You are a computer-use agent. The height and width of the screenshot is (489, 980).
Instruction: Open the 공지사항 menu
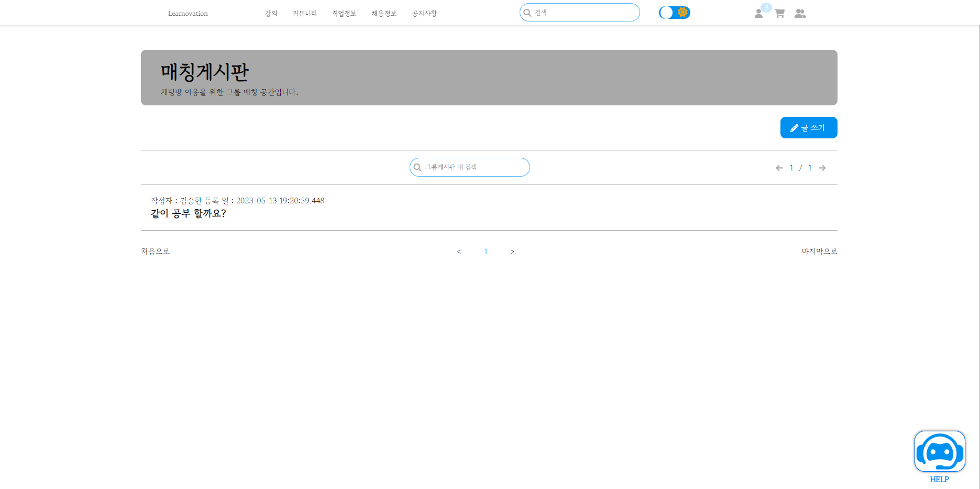point(424,13)
